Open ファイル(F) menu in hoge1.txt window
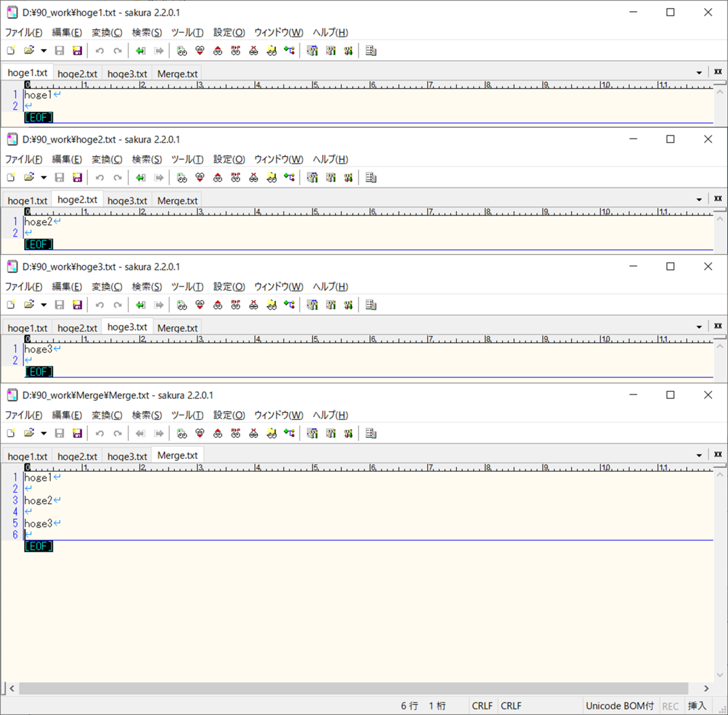Viewport: 728px width, 715px height. pyautogui.click(x=24, y=33)
